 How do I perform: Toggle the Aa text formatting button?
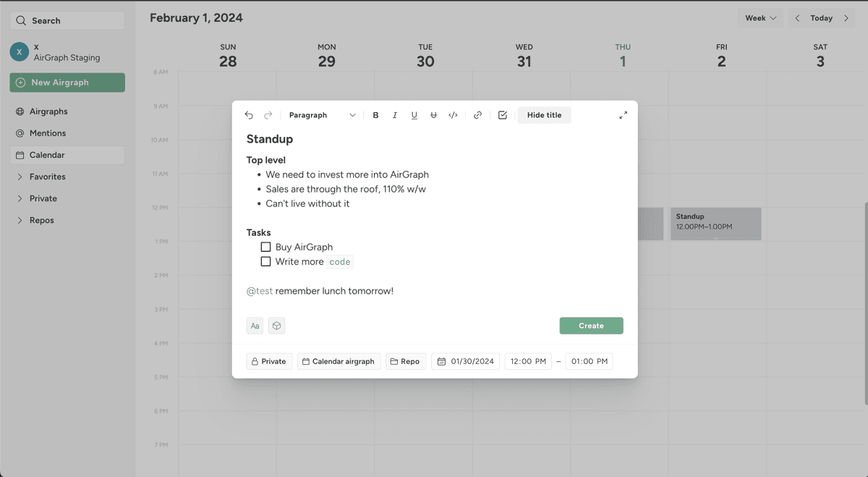(255, 326)
